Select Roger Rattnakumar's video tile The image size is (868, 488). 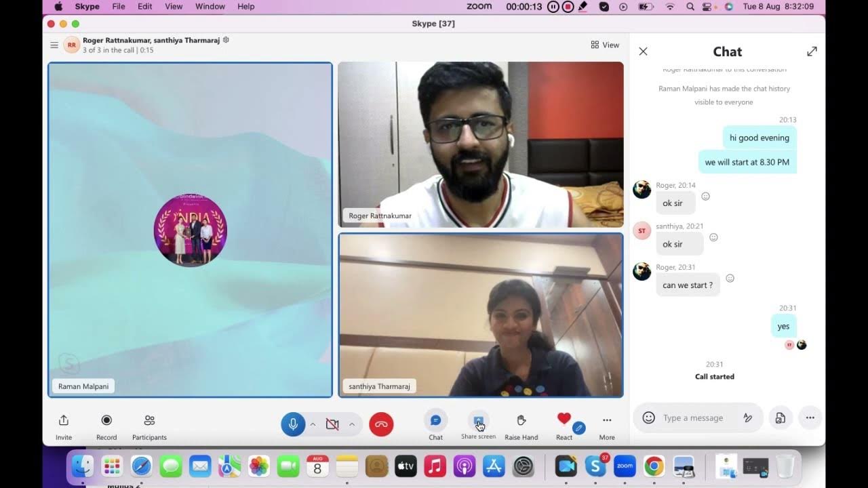(x=481, y=144)
